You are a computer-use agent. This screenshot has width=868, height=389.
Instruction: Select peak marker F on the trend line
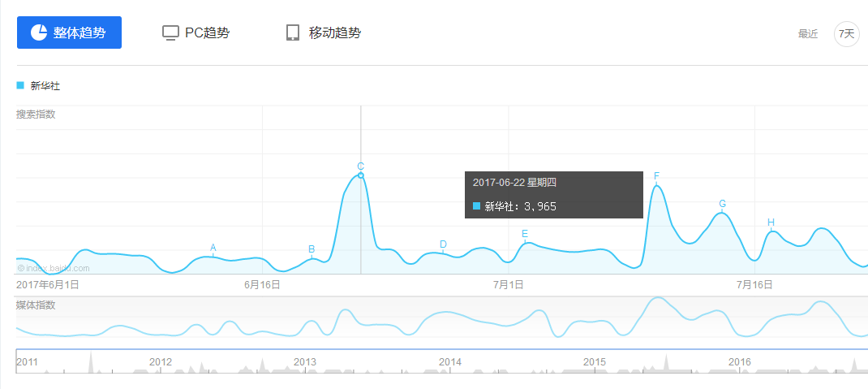(x=656, y=176)
